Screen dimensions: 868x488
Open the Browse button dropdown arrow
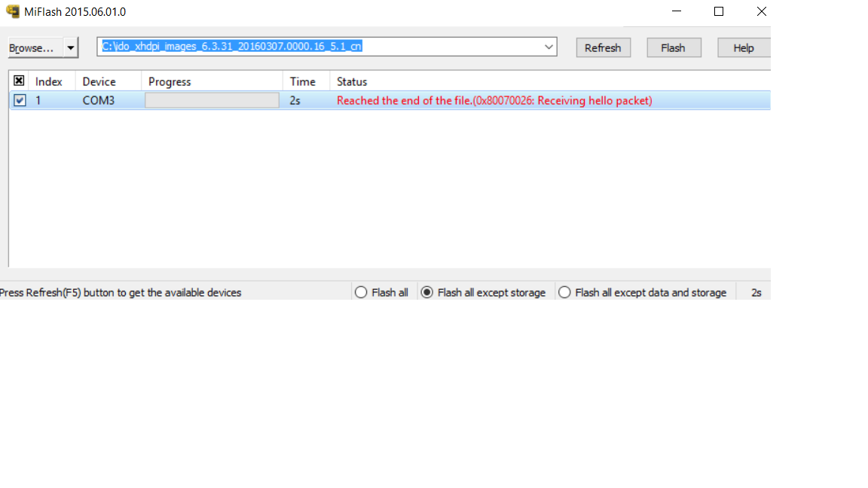click(71, 48)
